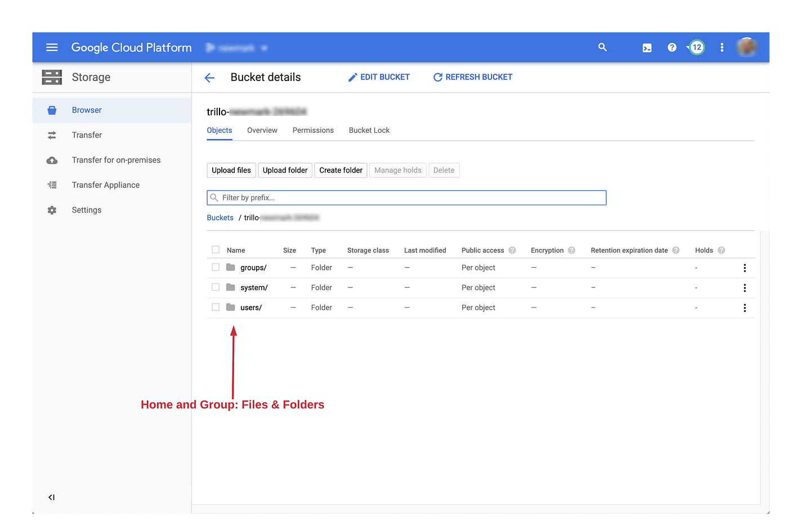Select Browser in the Storage sidebar
788x532 pixels.
87,110
